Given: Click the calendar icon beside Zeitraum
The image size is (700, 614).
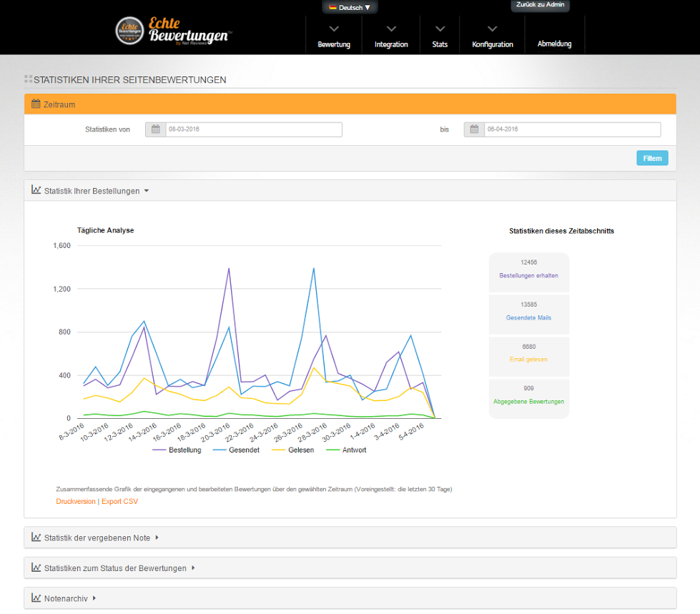Looking at the screenshot, I should coord(36,104).
